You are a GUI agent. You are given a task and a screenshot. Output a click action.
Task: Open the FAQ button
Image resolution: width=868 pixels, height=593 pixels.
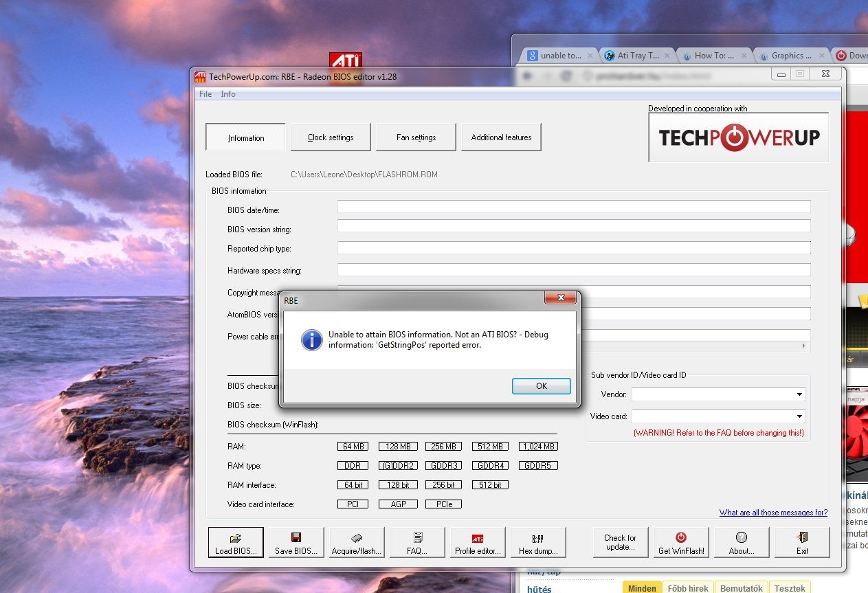pyautogui.click(x=417, y=543)
